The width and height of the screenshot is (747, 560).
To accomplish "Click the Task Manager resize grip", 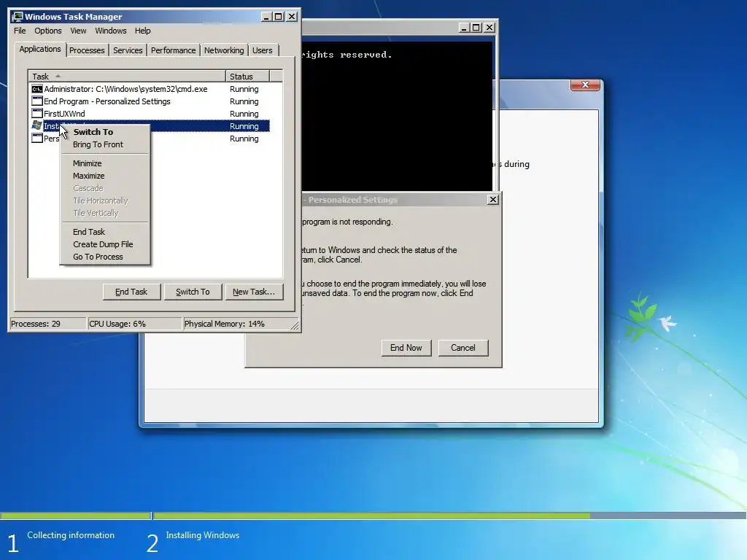I will [x=295, y=325].
